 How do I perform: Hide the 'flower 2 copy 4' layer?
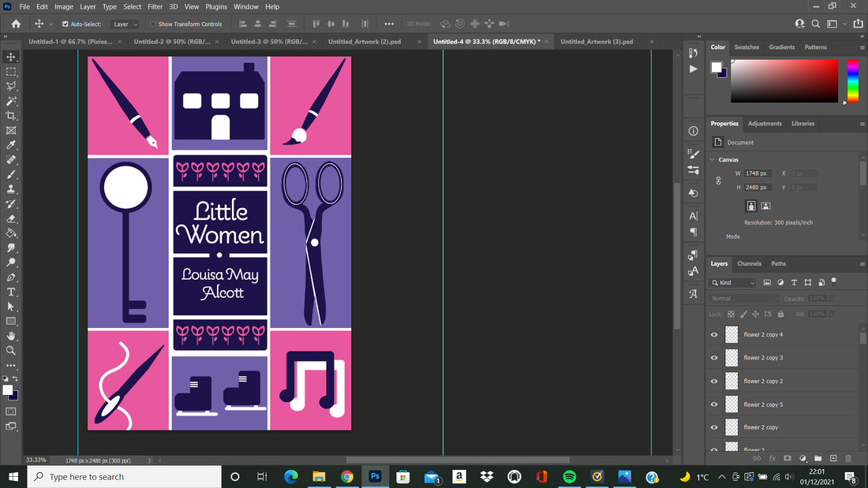[x=714, y=335]
